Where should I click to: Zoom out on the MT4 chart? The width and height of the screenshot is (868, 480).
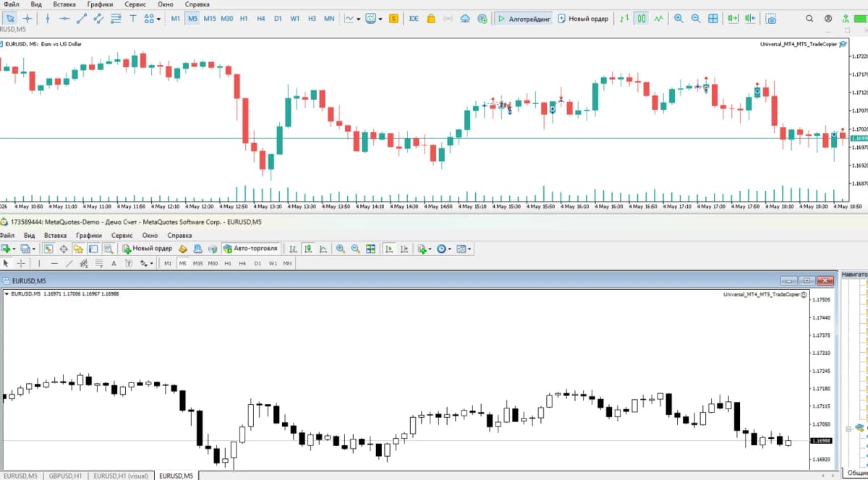[355, 249]
